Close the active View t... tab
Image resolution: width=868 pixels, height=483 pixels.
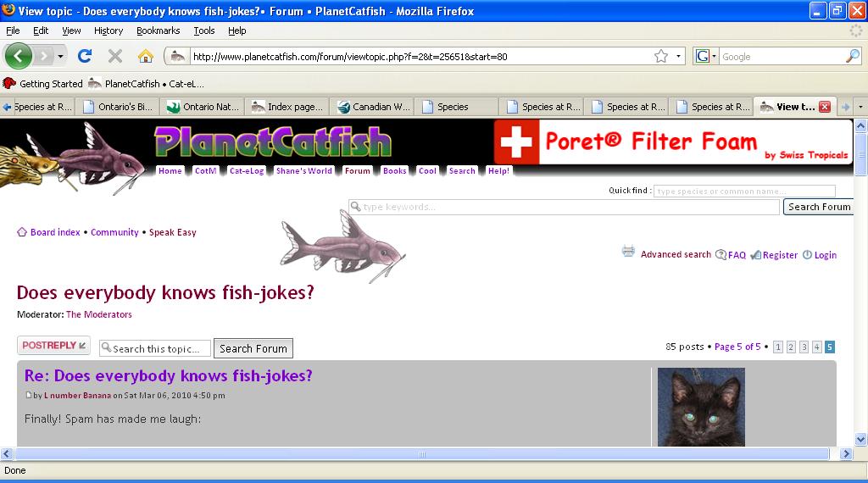(x=825, y=107)
